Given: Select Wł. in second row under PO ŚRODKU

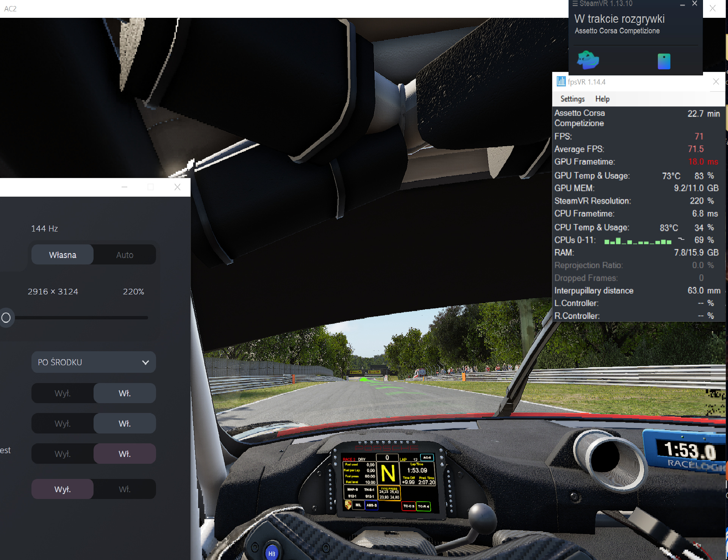Looking at the screenshot, I should [x=125, y=424].
